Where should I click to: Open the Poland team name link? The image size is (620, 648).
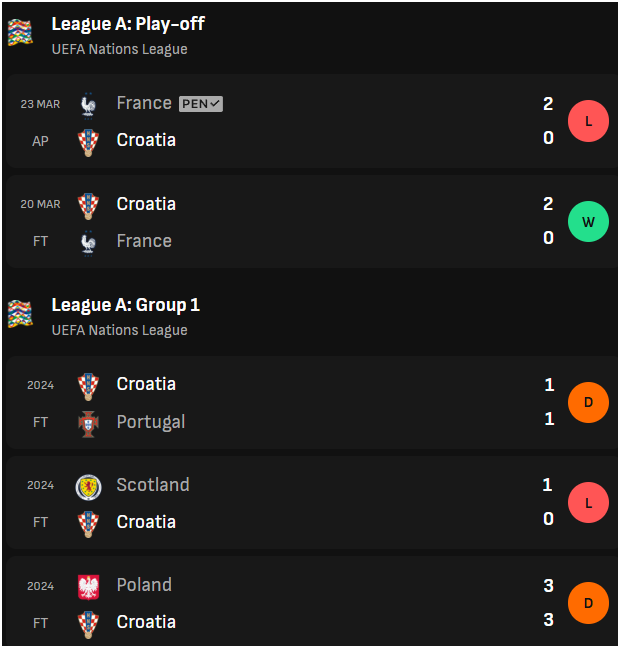pyautogui.click(x=144, y=585)
